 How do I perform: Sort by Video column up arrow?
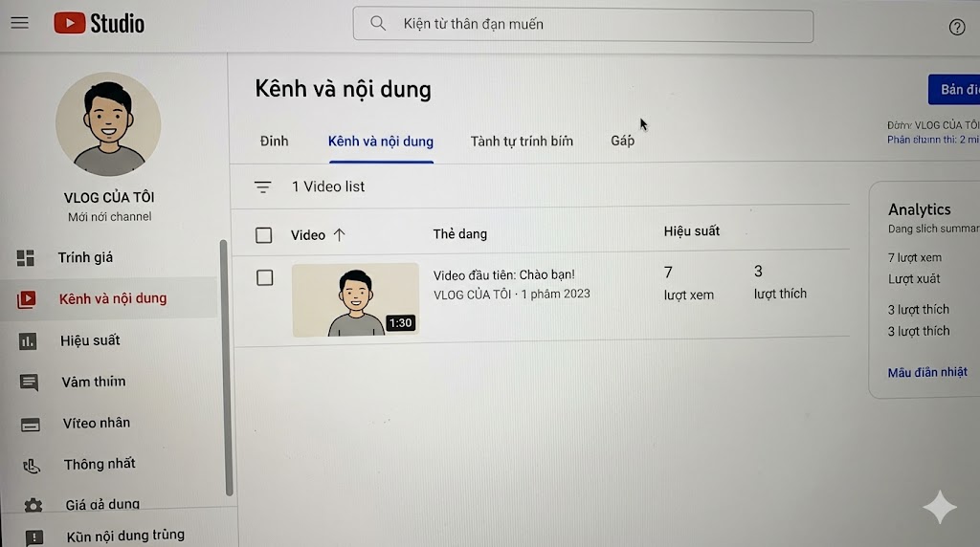(340, 235)
